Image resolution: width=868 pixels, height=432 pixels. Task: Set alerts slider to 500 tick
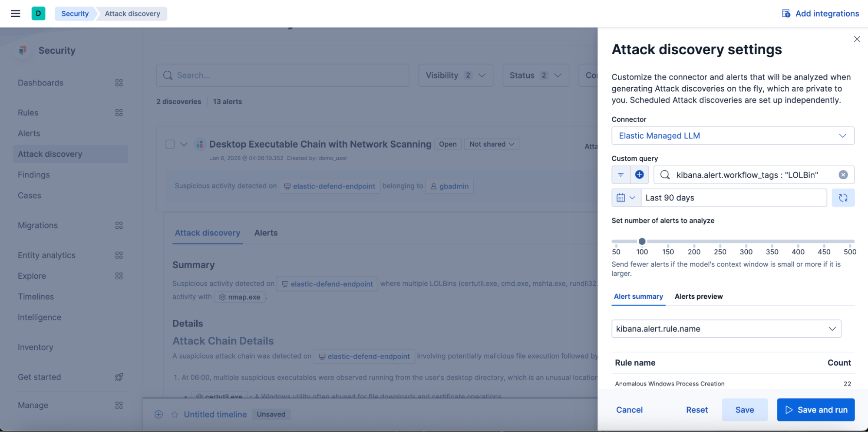(850, 246)
